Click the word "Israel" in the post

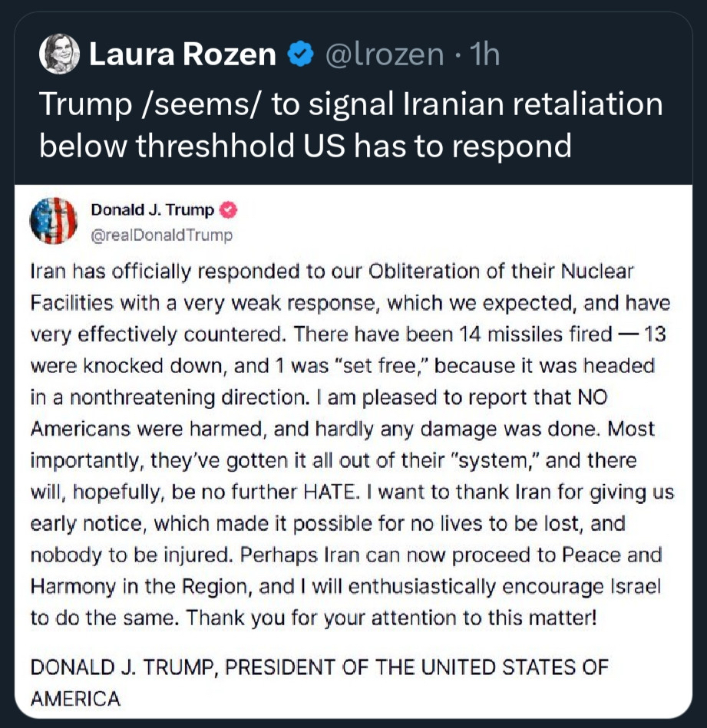coord(636,586)
